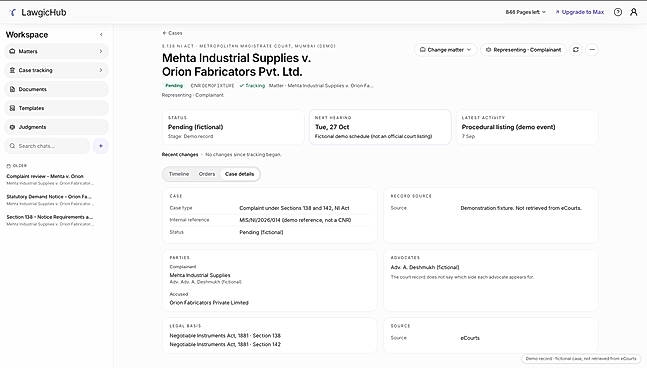Click accused Orion Fabricators Private Limited
Screen dimensions: 647x368
point(209,302)
